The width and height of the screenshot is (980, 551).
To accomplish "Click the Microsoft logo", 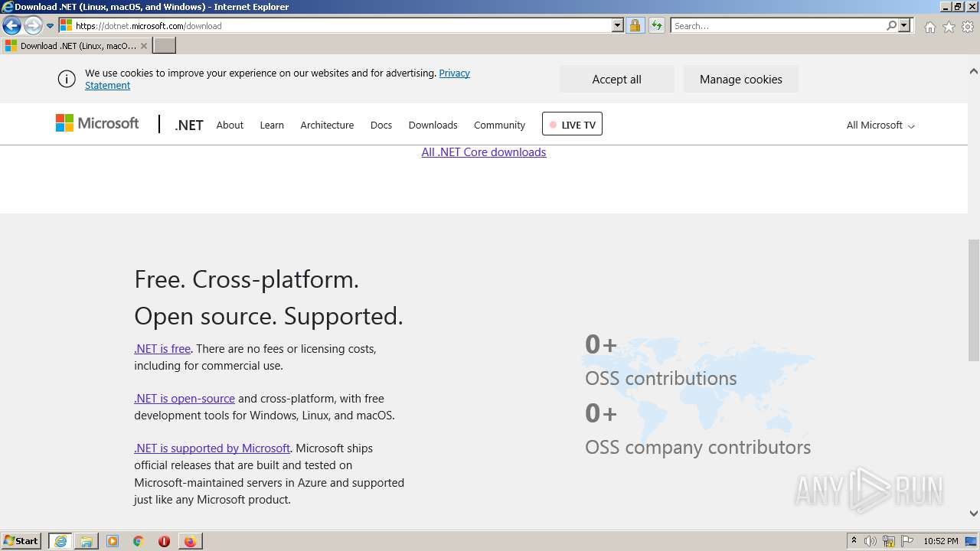I will click(97, 123).
